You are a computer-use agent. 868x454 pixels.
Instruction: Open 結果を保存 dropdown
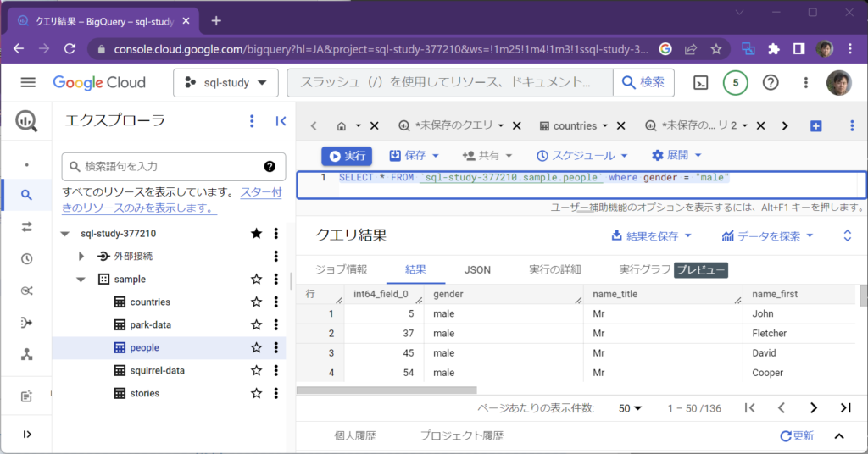tap(651, 236)
